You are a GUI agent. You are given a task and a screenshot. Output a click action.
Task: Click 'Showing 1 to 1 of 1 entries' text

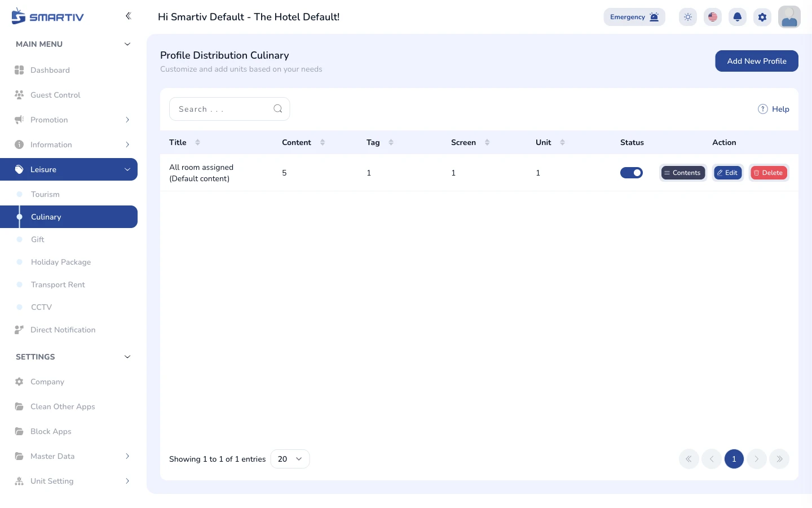click(x=217, y=459)
